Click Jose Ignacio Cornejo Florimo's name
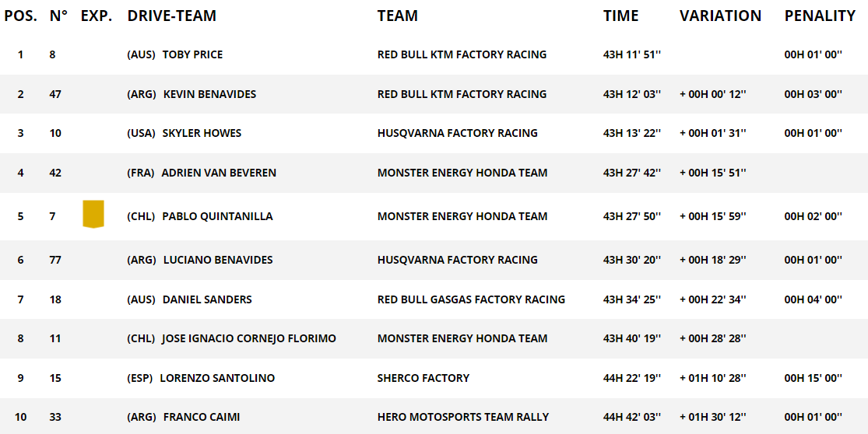The width and height of the screenshot is (868, 434). coord(249,338)
